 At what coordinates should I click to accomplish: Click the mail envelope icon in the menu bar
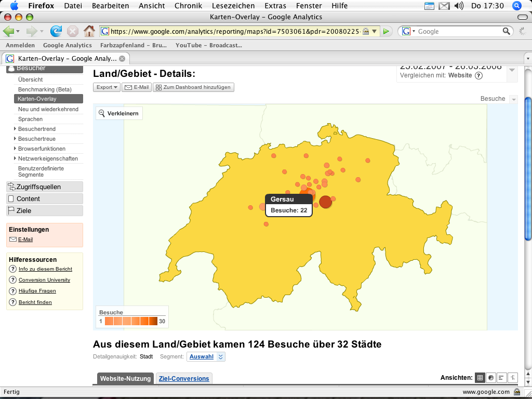[444, 6]
